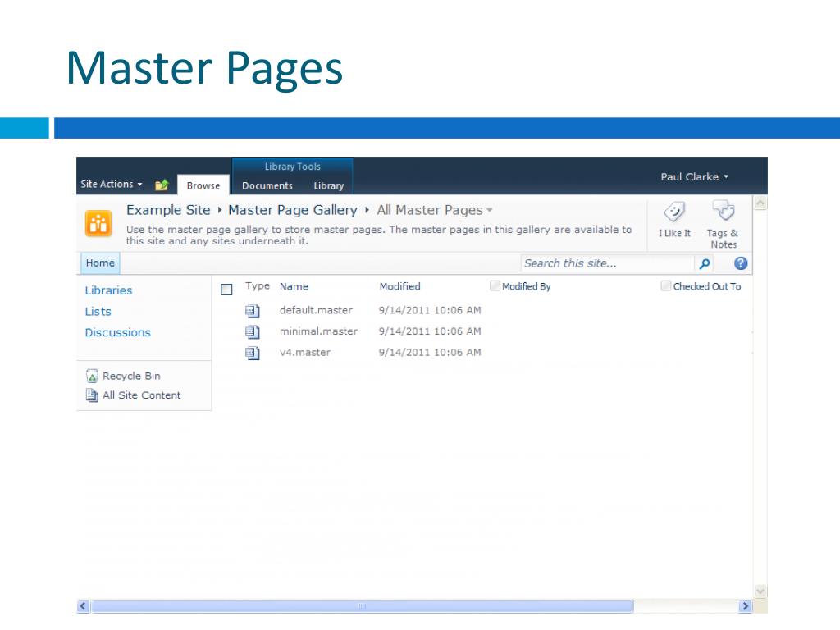Click the Navigate Up folder icon
Viewport: 840px width, 630px height.
[162, 185]
